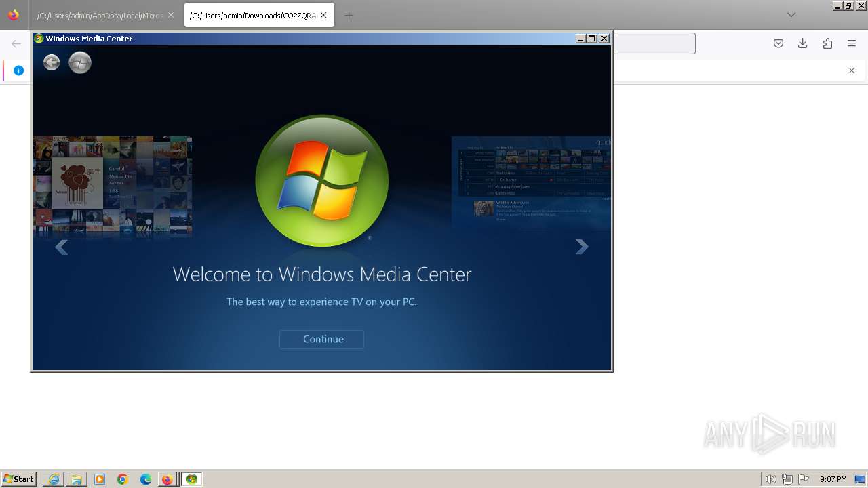Open the Firefox downloads panel
The height and width of the screenshot is (488, 868).
tap(803, 43)
